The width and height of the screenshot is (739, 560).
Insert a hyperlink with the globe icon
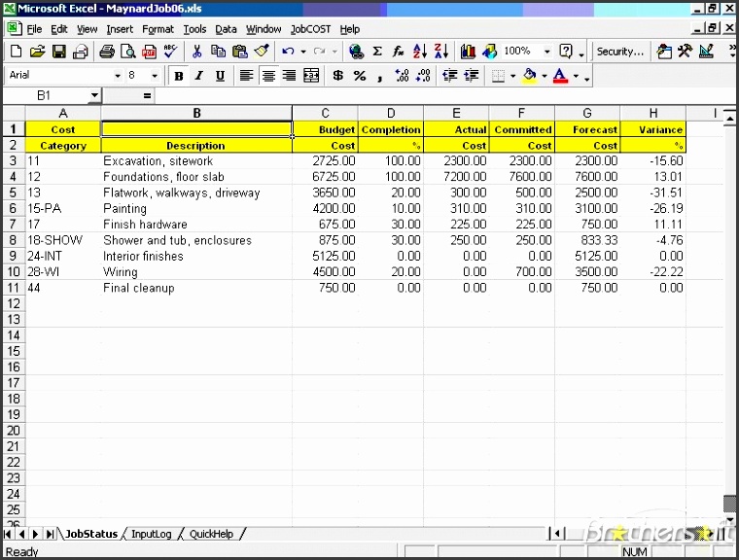click(356, 52)
